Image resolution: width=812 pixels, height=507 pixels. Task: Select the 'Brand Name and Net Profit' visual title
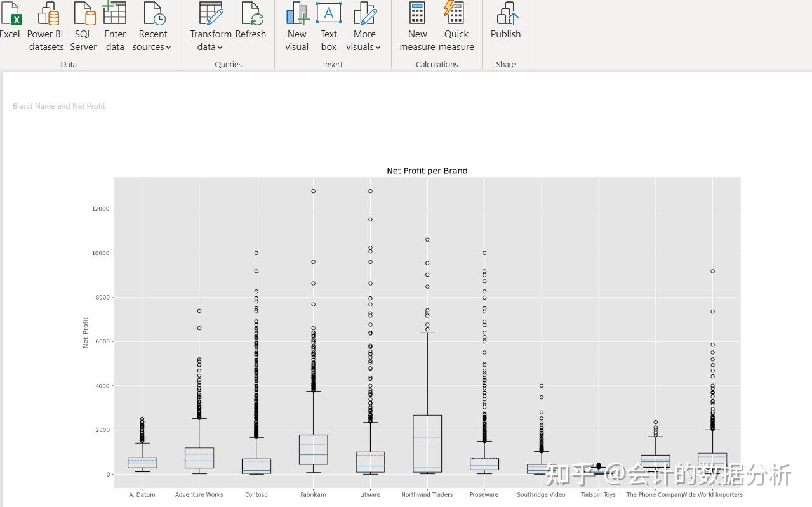tap(59, 106)
